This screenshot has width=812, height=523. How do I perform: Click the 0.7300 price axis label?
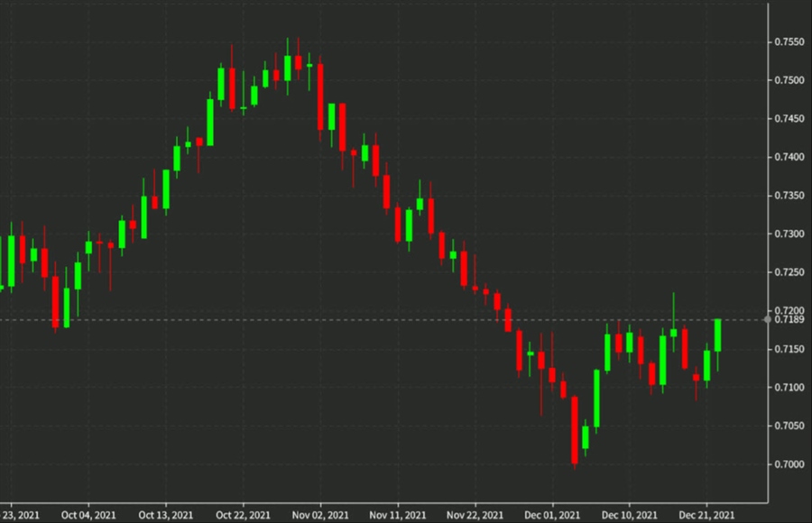click(x=789, y=232)
